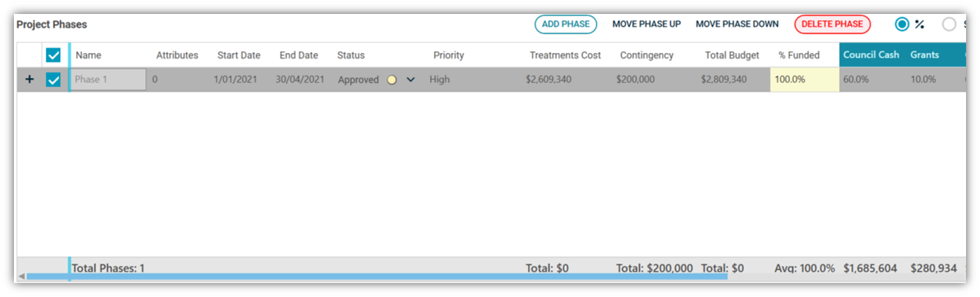This screenshot has height=297, width=980.
Task: Select the percent (%) radio button
Action: pyautogui.click(x=902, y=24)
